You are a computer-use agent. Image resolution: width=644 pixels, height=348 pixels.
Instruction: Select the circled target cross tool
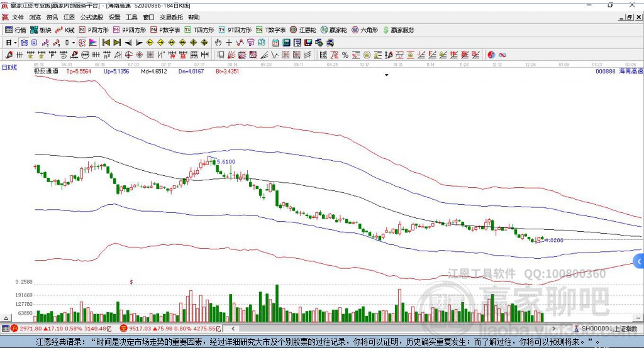pos(128,55)
